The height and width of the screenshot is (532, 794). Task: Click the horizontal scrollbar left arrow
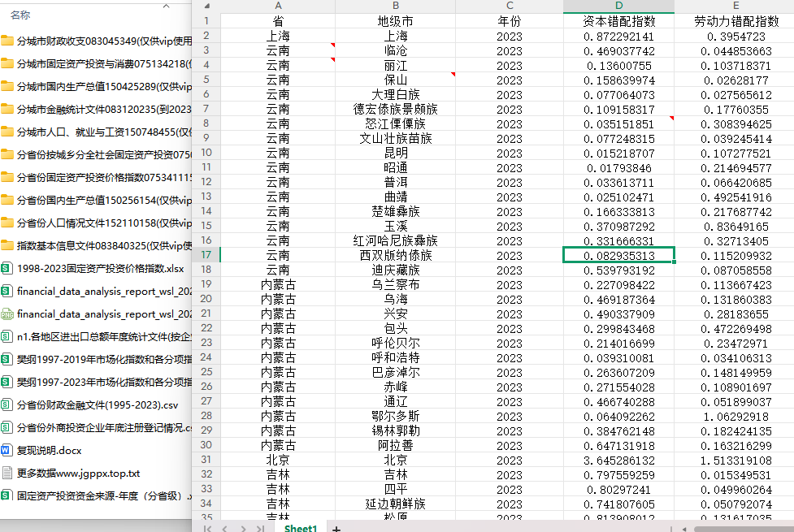click(x=684, y=529)
